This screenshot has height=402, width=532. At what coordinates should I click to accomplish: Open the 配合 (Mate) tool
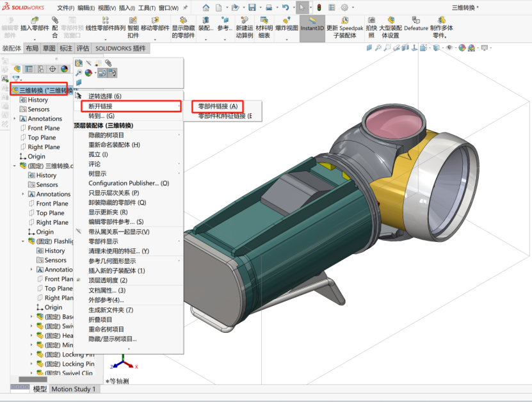(54, 28)
